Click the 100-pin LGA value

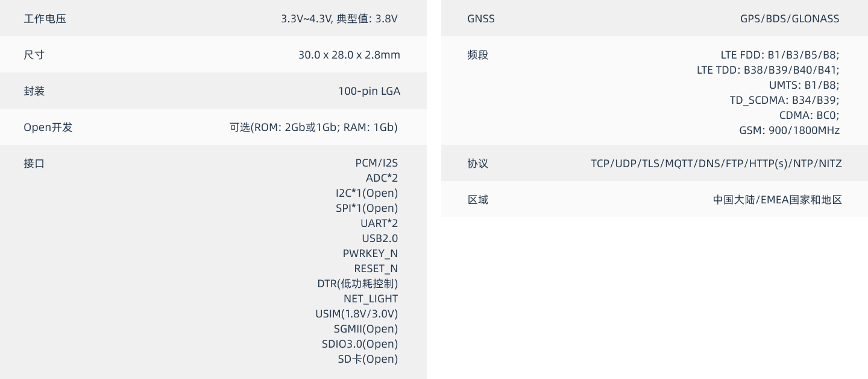coord(369,91)
